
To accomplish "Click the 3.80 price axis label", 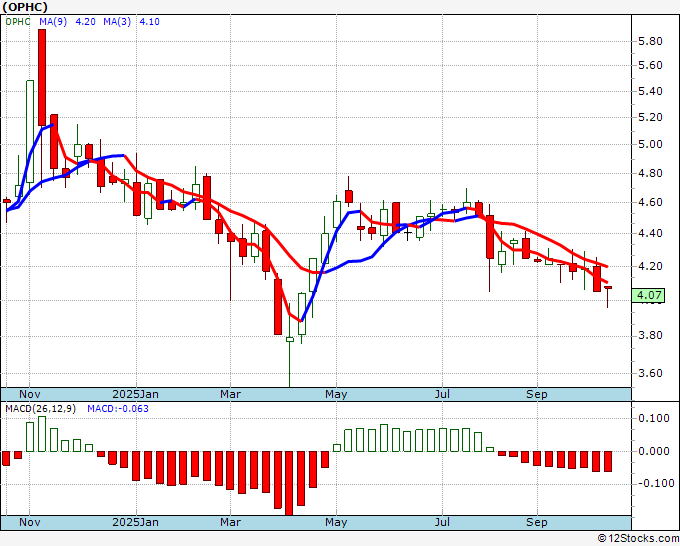I will click(x=650, y=336).
